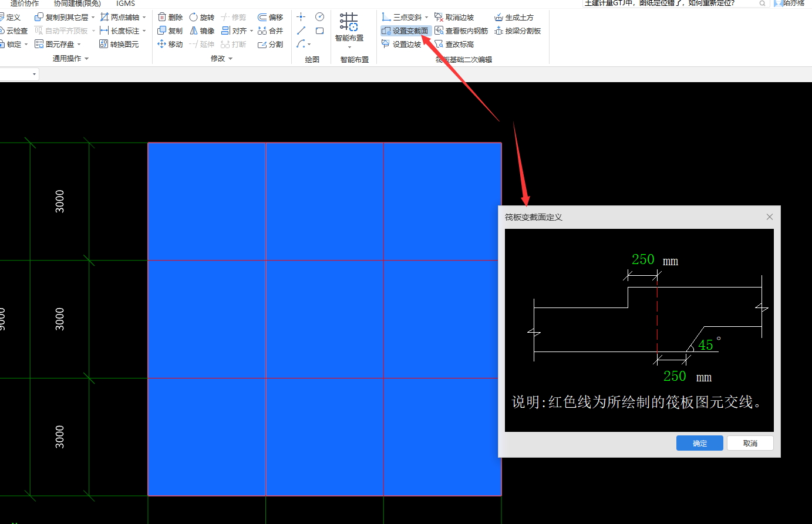
Task: Select 复制到其它层 copy to other layers
Action: (x=61, y=18)
